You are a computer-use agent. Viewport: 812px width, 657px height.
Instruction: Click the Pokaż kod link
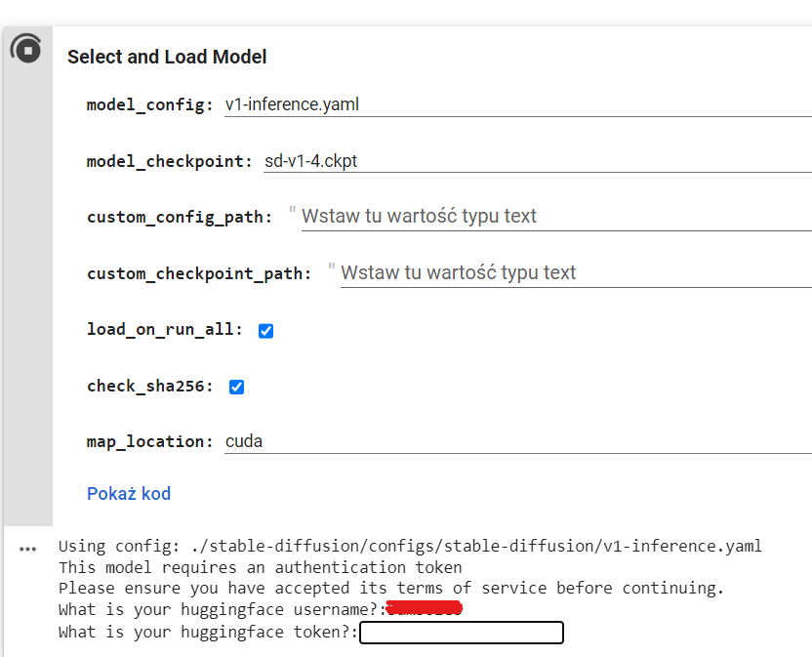(129, 494)
